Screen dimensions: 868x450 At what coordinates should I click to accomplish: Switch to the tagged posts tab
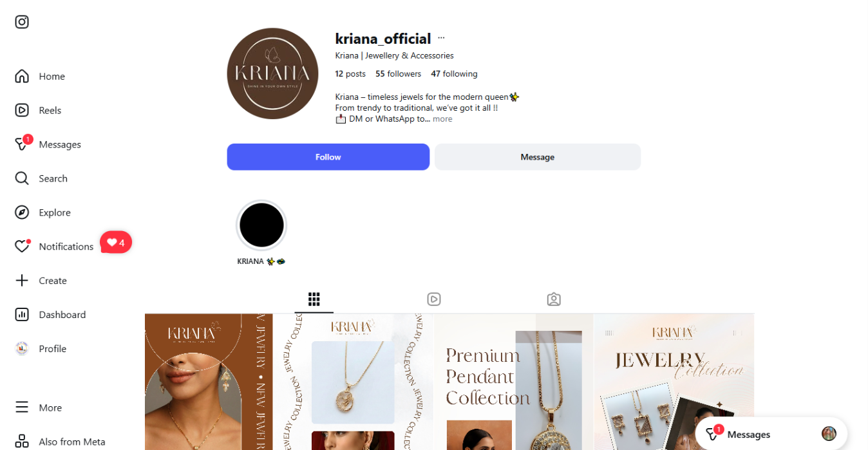(554, 299)
